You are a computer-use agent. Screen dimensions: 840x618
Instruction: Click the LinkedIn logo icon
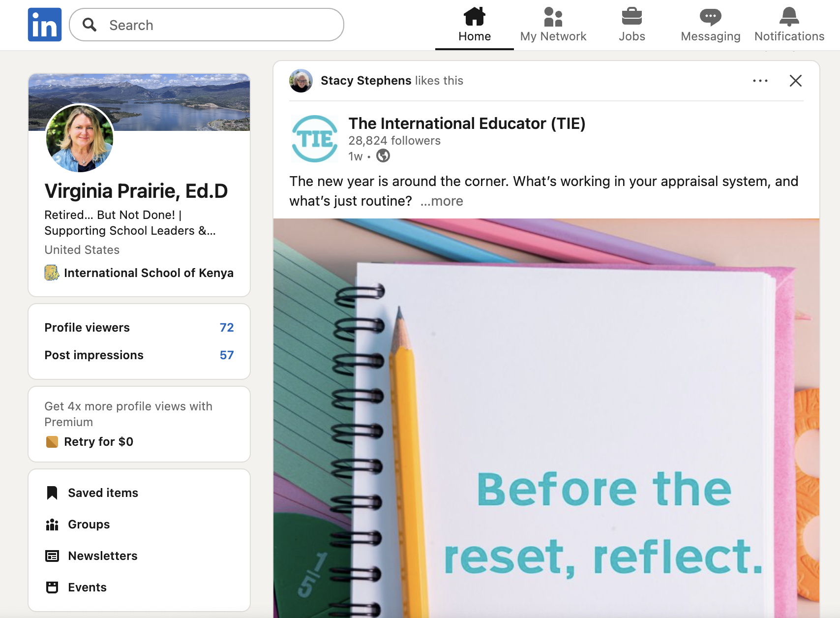[x=45, y=25]
